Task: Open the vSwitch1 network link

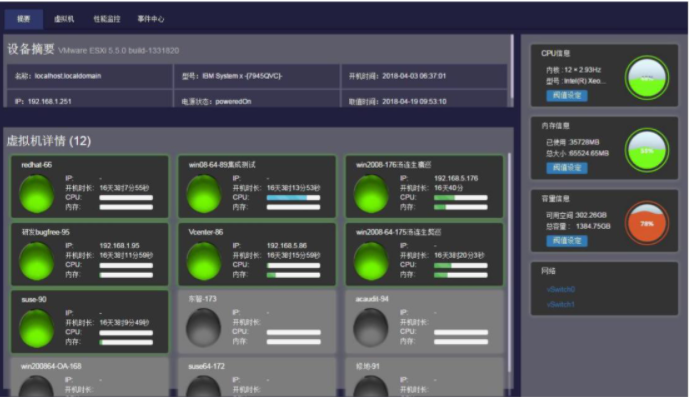Action: [x=561, y=304]
